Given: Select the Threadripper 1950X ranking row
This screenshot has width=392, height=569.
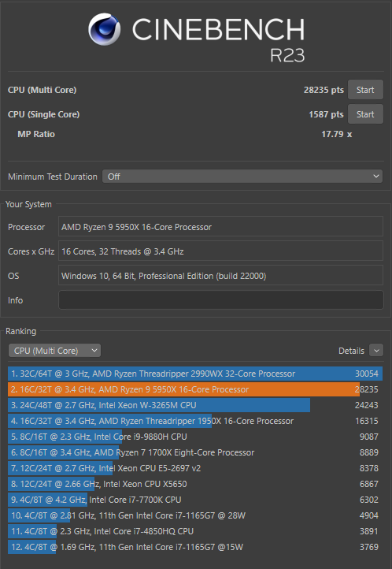Looking at the screenshot, I should click(x=195, y=421).
